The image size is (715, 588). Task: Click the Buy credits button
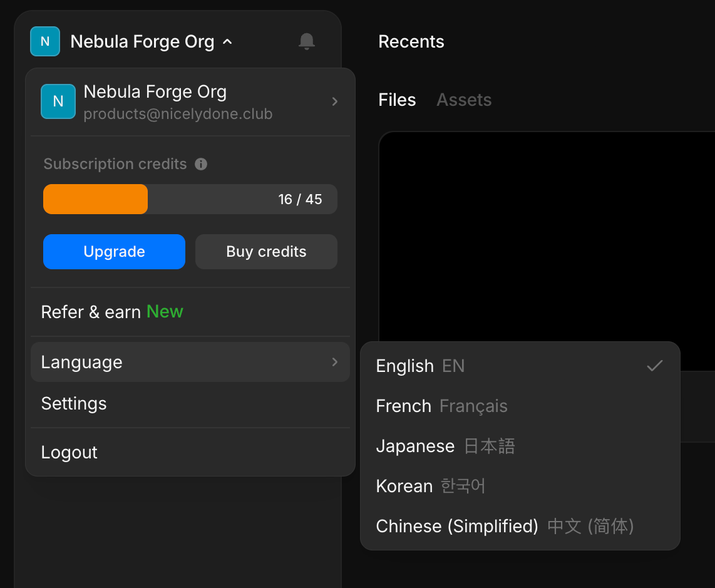266,252
